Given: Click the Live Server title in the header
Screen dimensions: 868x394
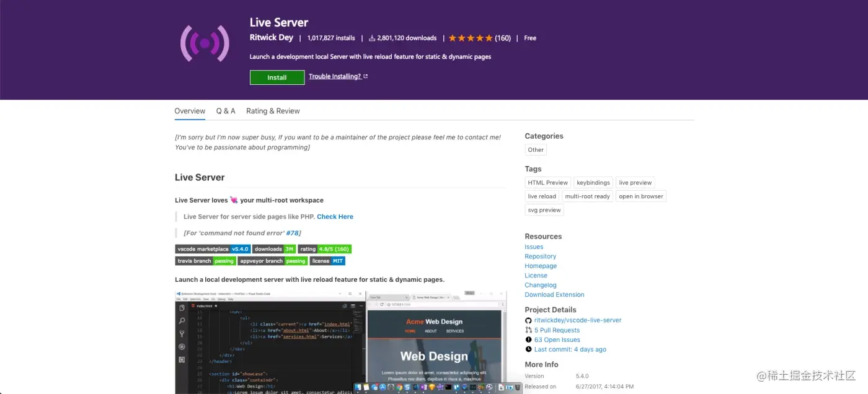Looking at the screenshot, I should (279, 22).
